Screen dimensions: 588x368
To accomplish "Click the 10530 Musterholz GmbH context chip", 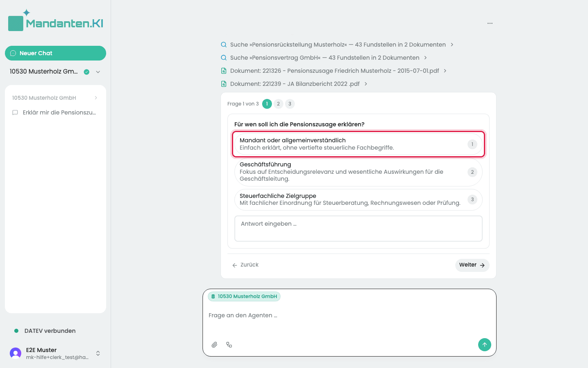I will coord(244,296).
